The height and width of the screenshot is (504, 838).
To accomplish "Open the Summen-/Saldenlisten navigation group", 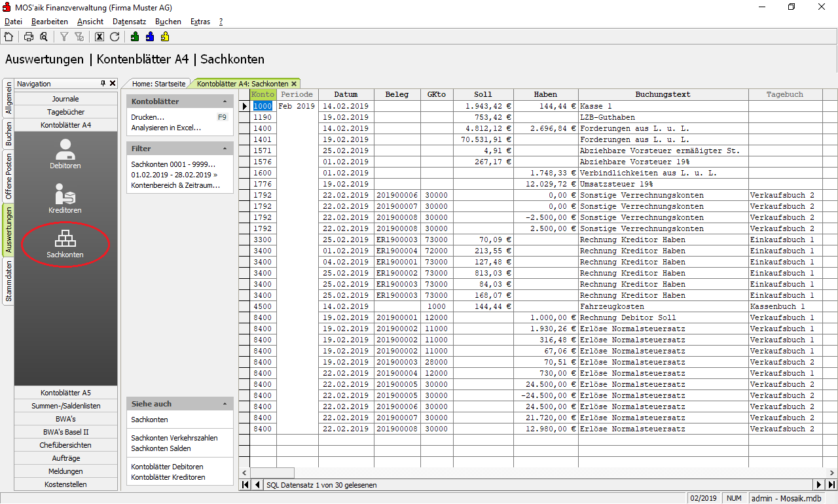I will click(65, 406).
